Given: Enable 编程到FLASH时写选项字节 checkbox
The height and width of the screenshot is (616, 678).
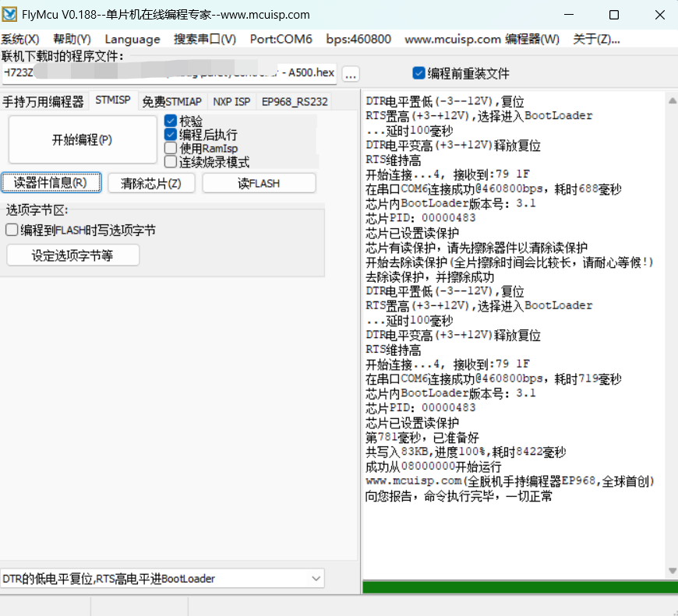Looking at the screenshot, I should 12,230.
